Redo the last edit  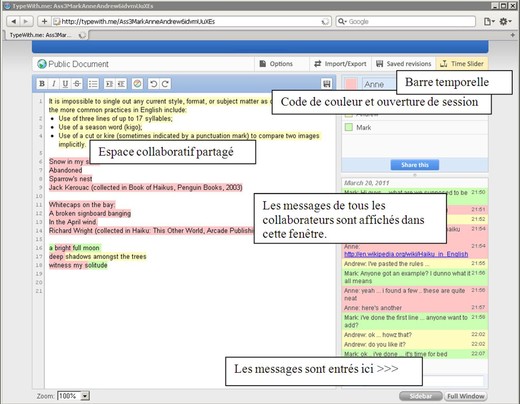165,84
